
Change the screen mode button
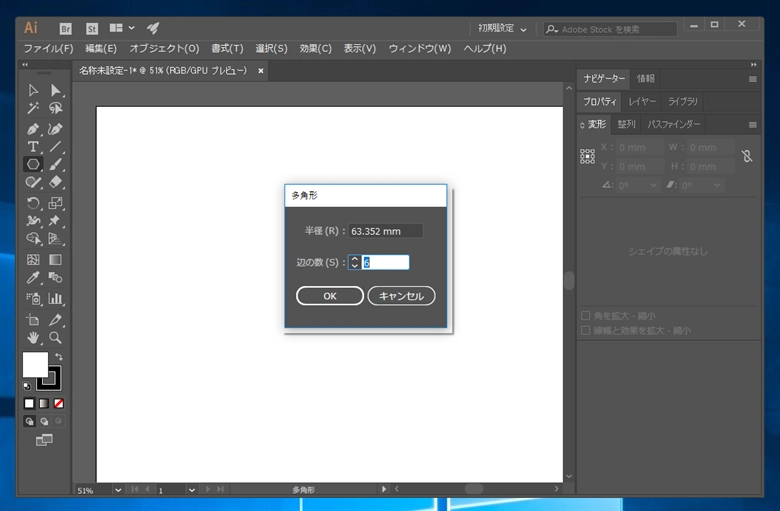coord(44,440)
